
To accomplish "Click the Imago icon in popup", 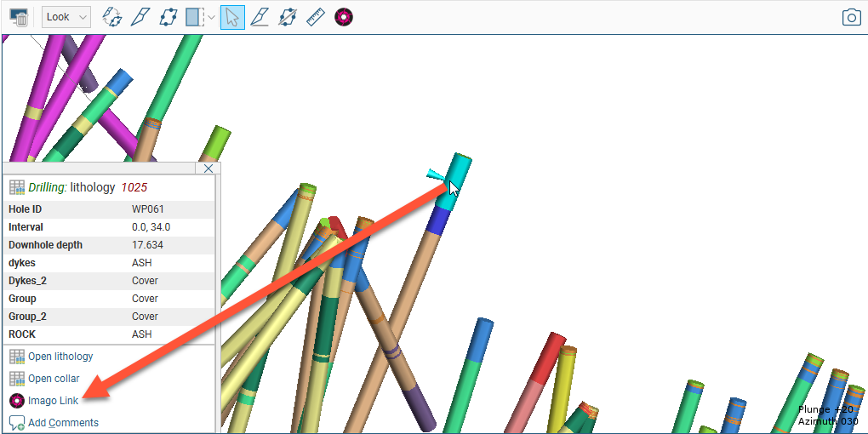I will (17, 401).
